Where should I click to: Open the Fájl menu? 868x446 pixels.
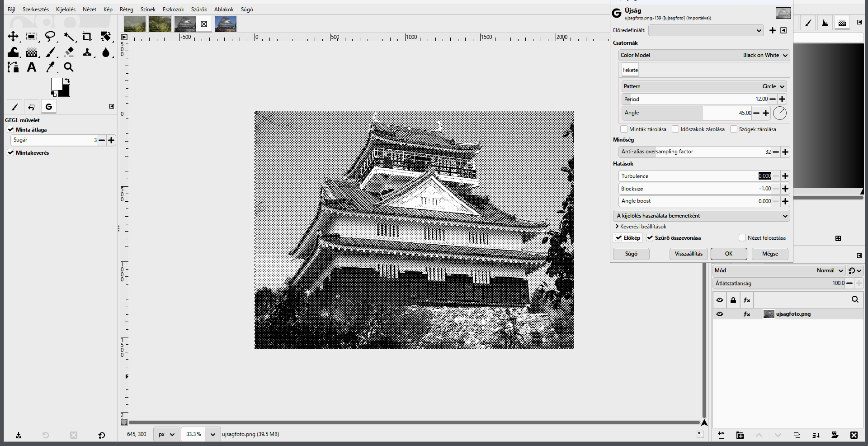coord(11,9)
